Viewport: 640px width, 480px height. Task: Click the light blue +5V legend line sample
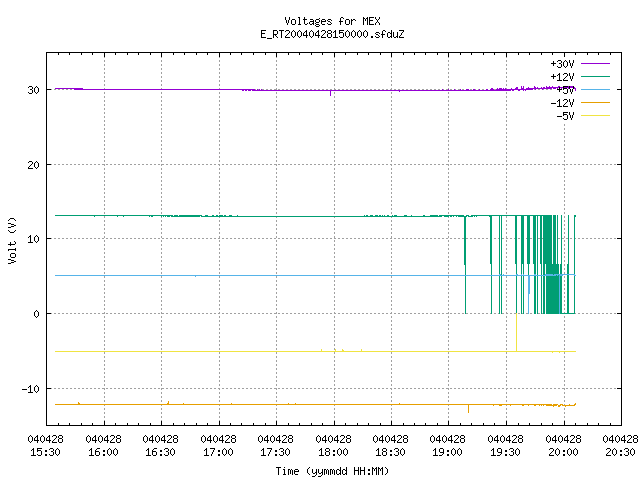click(x=595, y=89)
